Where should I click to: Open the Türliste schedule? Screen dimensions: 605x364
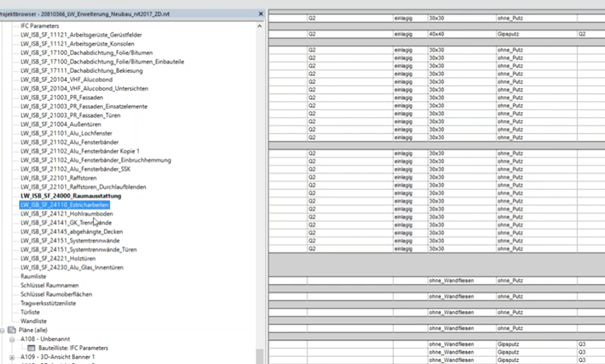point(30,312)
